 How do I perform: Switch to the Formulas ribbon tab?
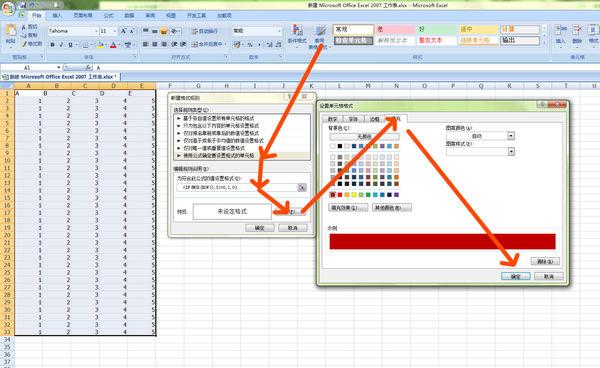pyautogui.click(x=109, y=15)
